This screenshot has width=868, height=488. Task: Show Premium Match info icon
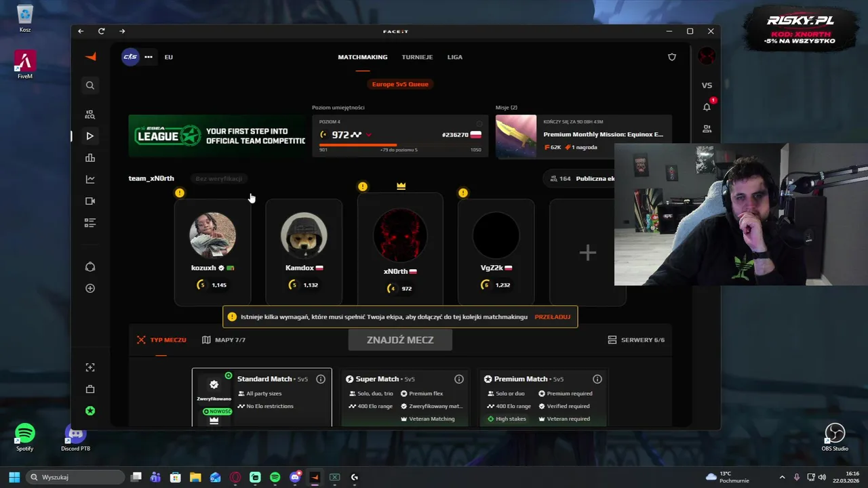pyautogui.click(x=597, y=380)
